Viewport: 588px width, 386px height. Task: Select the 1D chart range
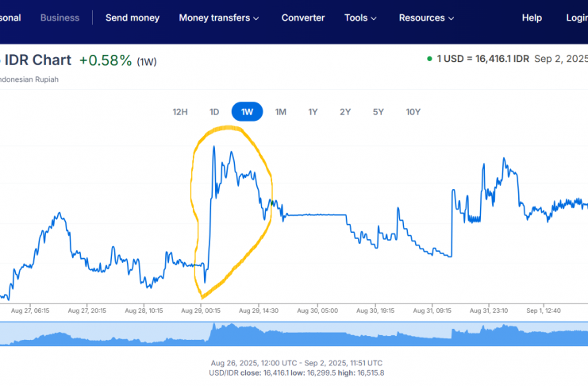(x=214, y=112)
